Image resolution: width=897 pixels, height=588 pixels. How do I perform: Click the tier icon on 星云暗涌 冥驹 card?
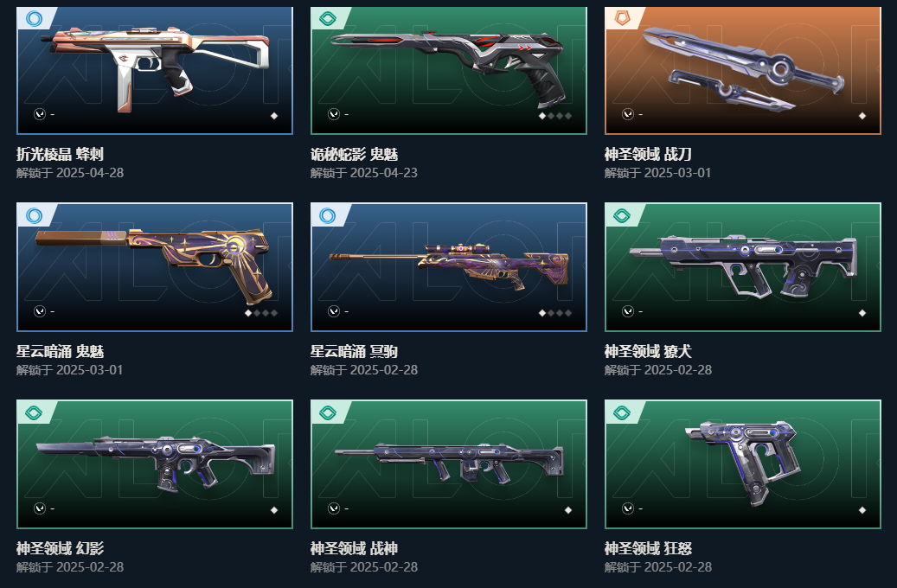pyautogui.click(x=328, y=215)
